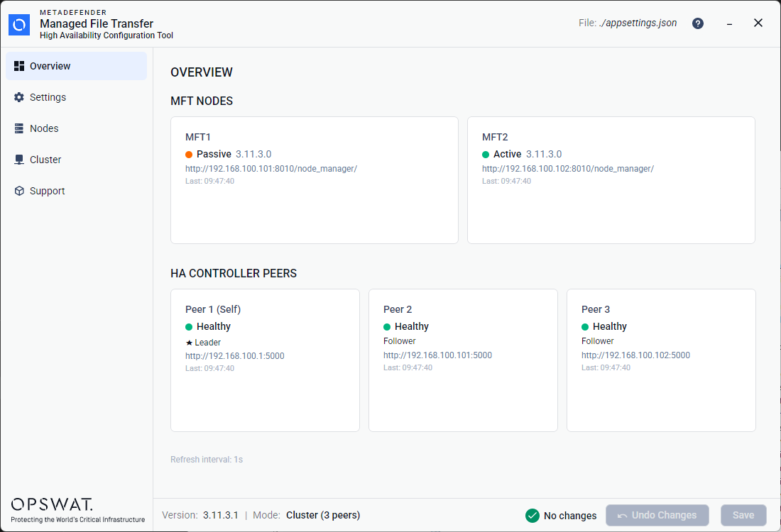Click Peer 2 green Healthy indicator dot
The image size is (781, 532).
387,327
